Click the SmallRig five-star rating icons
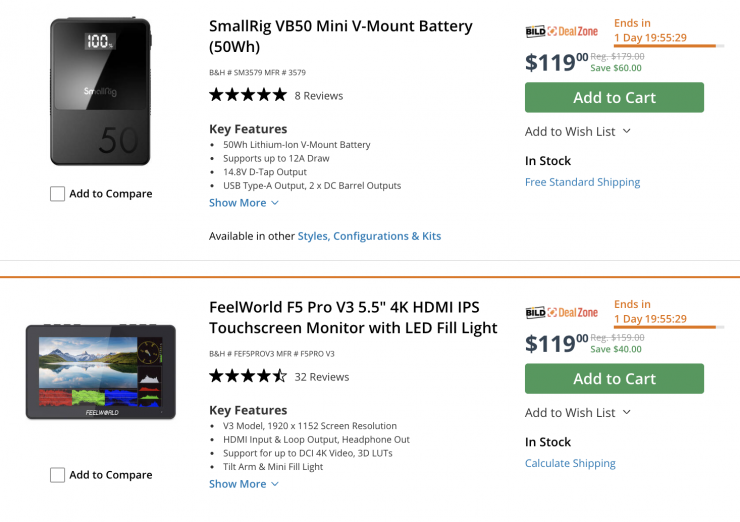Screen dimensions: 740x522 tap(247, 95)
